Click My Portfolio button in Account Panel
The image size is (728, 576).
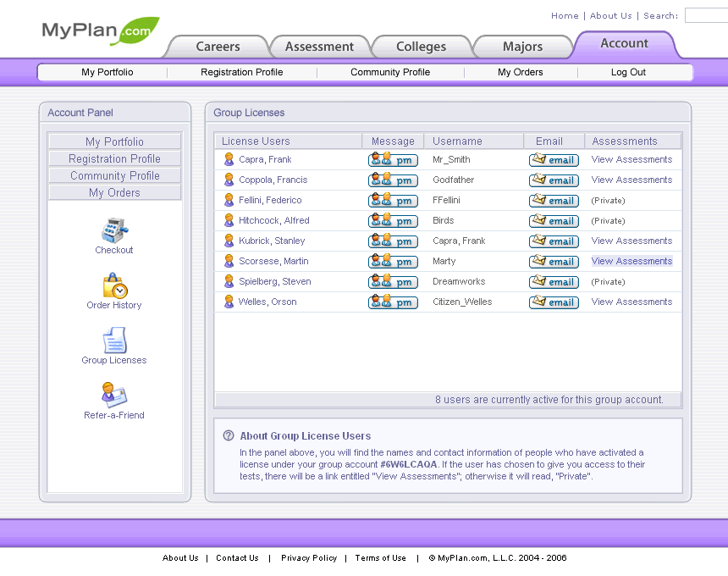coord(114,141)
